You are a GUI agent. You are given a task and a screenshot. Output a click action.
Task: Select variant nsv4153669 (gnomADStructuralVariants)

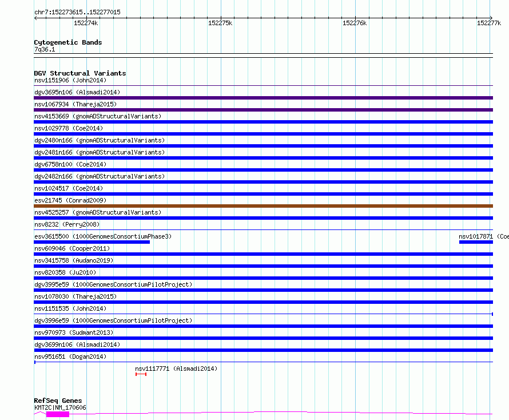[x=98, y=116]
